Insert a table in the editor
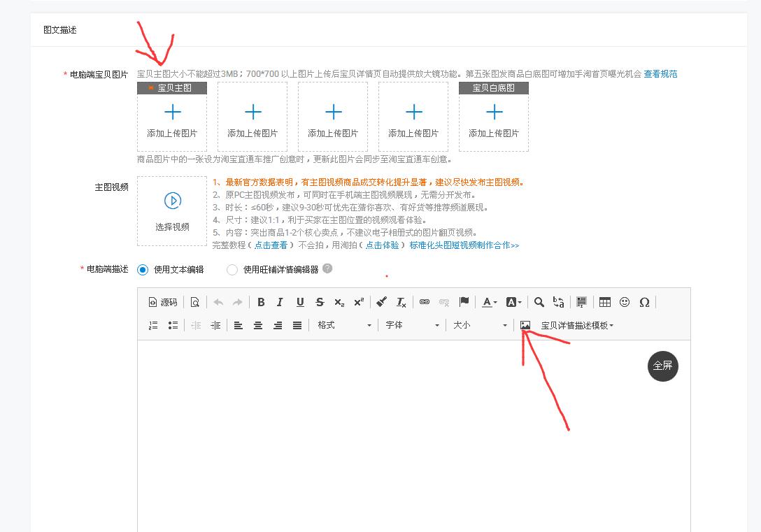 click(x=604, y=301)
